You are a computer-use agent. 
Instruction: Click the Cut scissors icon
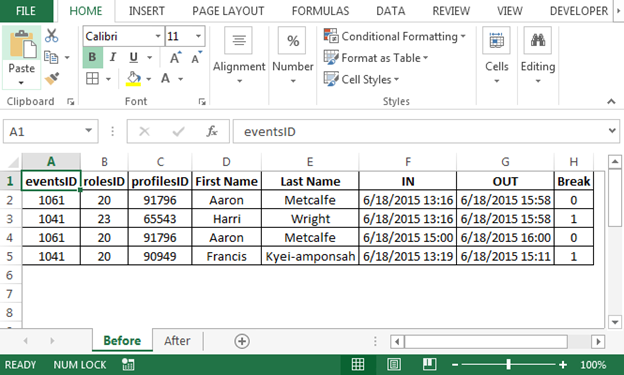[51, 36]
